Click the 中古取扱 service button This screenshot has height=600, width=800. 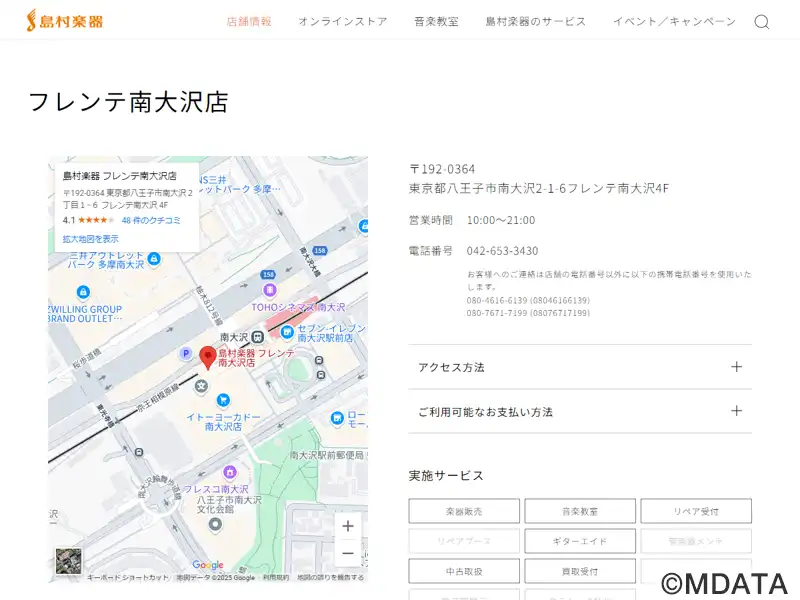tap(464, 571)
